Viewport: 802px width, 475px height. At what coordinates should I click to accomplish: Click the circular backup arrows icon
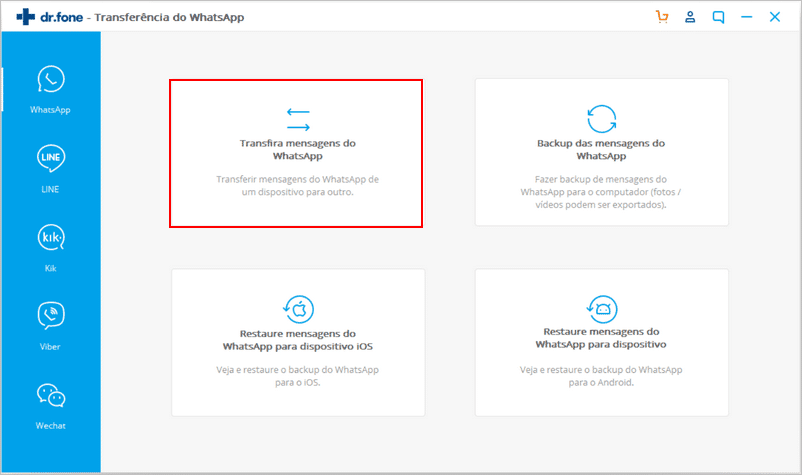(601, 119)
